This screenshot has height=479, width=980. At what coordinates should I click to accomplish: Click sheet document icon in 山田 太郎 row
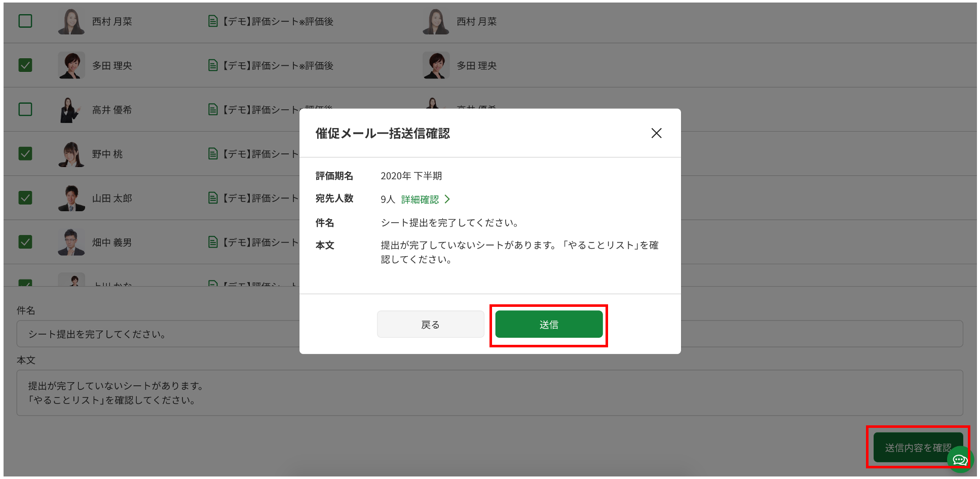click(213, 197)
